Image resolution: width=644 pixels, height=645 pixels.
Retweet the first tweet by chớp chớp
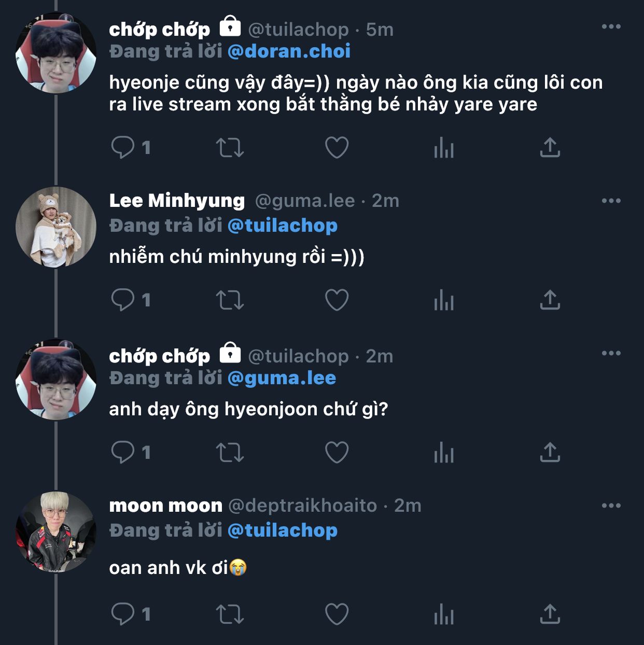(230, 148)
